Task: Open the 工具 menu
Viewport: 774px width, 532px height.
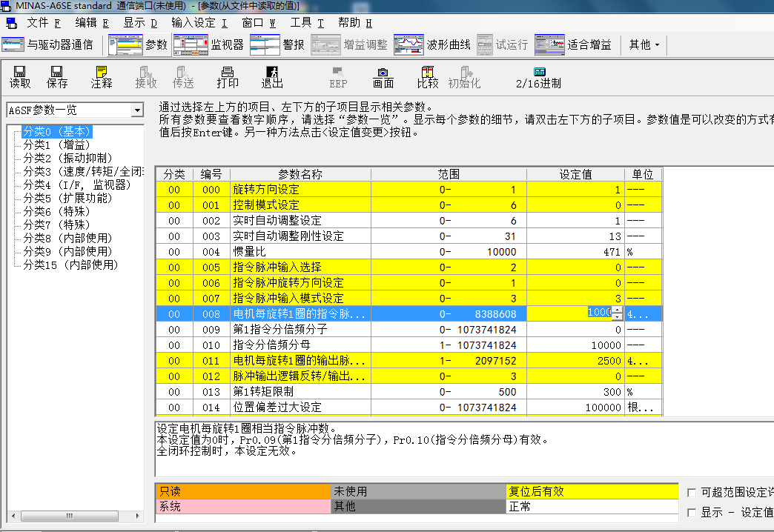Action: (306, 23)
